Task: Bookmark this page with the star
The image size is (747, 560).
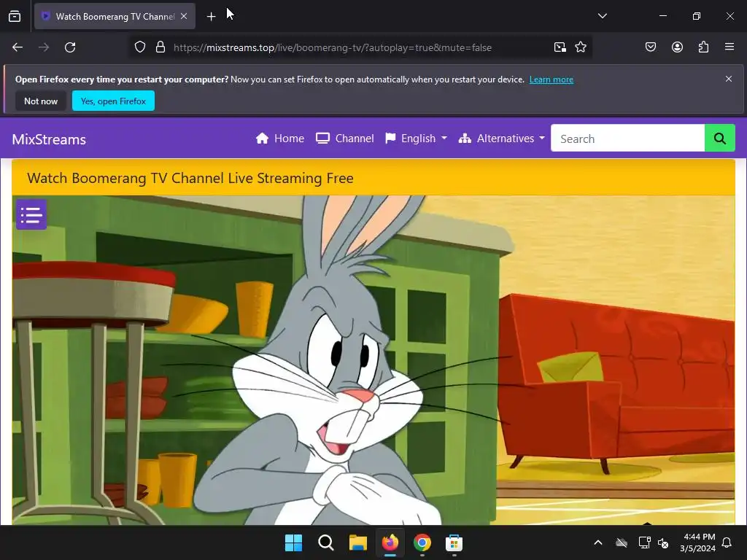Action: [580, 47]
